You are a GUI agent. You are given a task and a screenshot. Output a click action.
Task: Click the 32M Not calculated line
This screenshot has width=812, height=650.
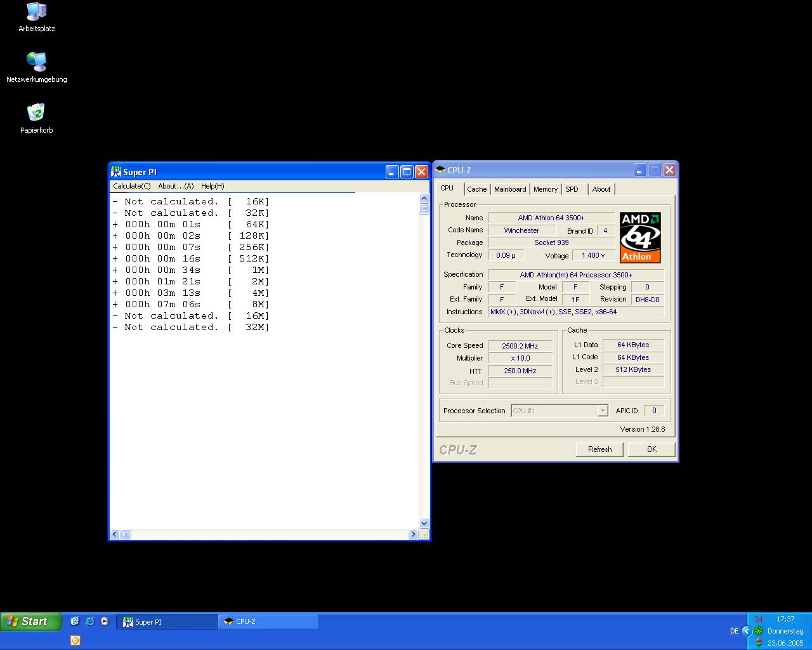click(x=191, y=327)
